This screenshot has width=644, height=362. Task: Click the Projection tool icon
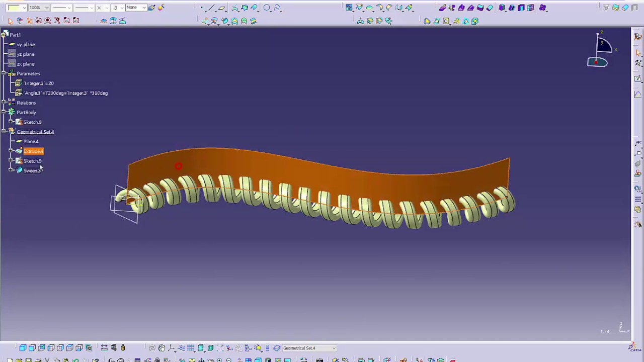(235, 8)
